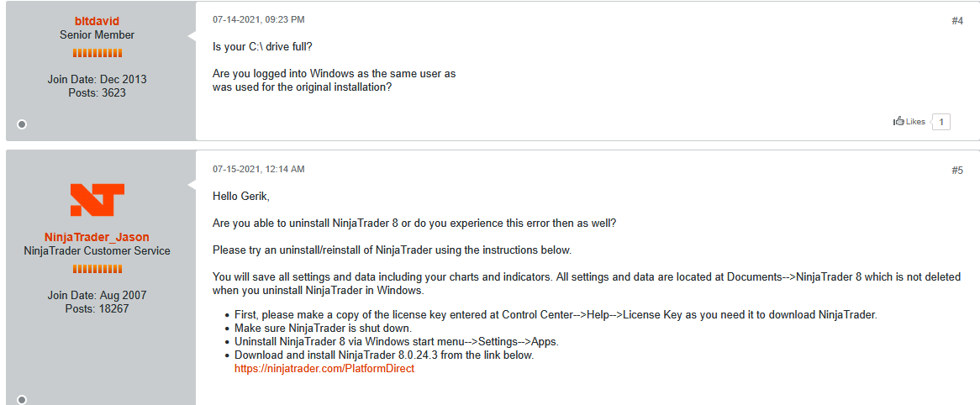
Task: Click NinjaTrader_Jason's orange reputation bar
Action: (x=97, y=269)
